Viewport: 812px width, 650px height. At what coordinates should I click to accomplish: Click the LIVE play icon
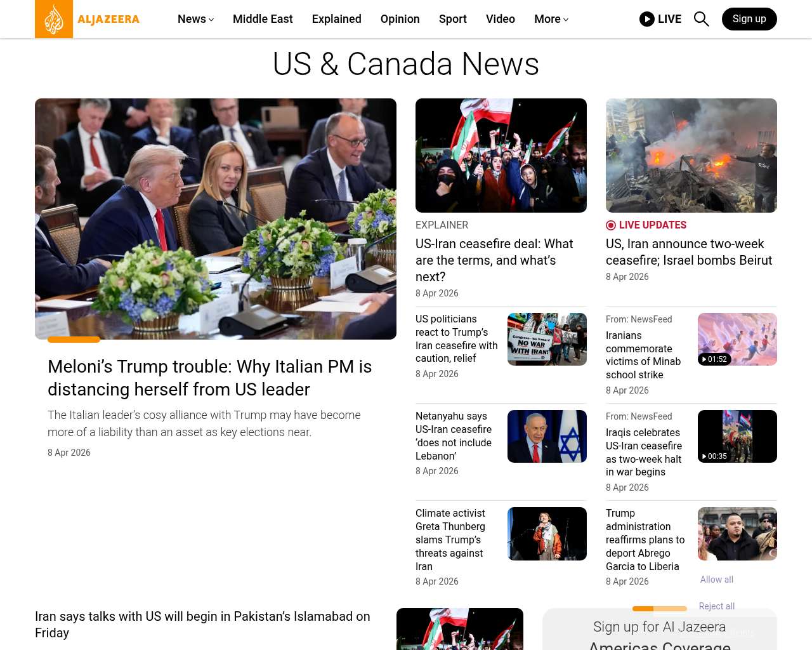tap(647, 19)
